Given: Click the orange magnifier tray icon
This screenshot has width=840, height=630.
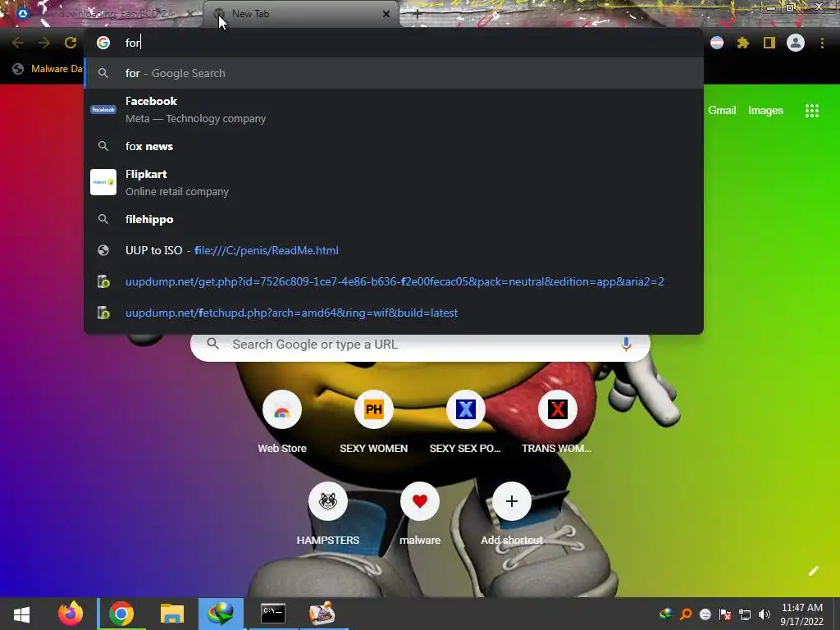Looking at the screenshot, I should (686, 614).
